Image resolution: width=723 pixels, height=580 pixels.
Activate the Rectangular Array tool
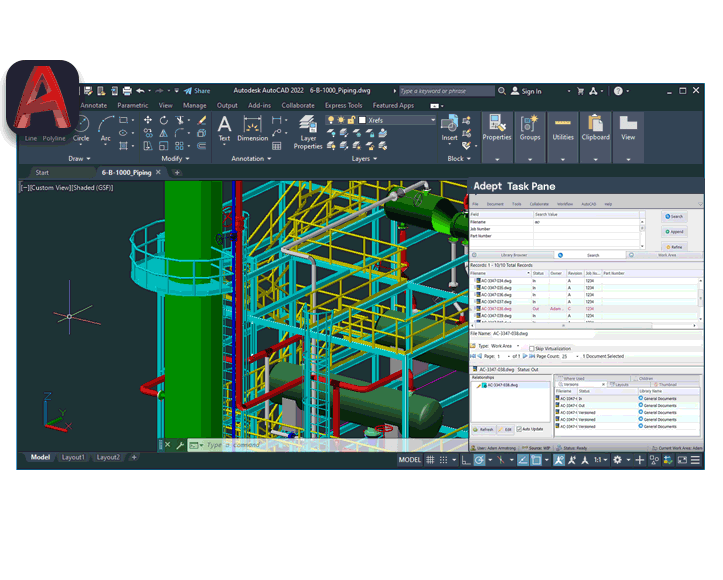[x=179, y=146]
